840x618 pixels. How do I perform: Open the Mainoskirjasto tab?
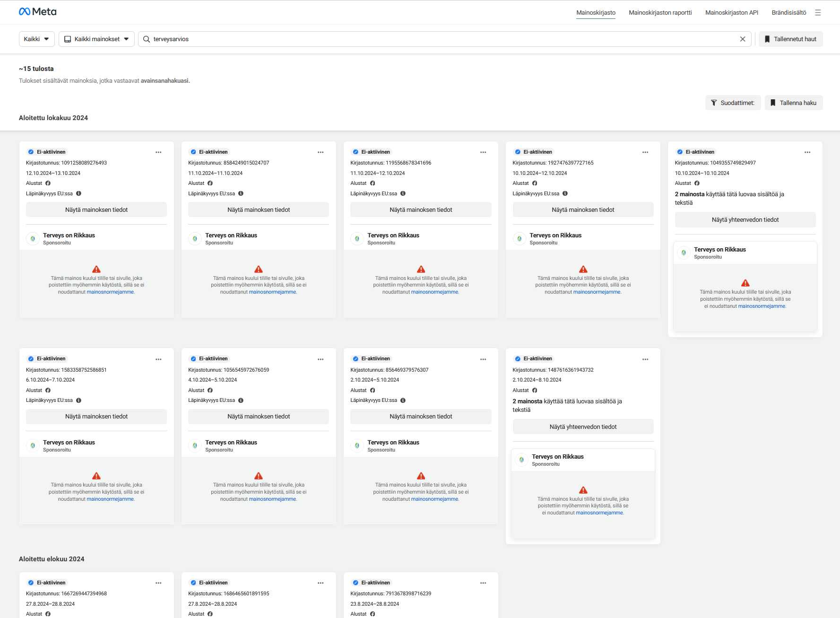click(x=596, y=13)
